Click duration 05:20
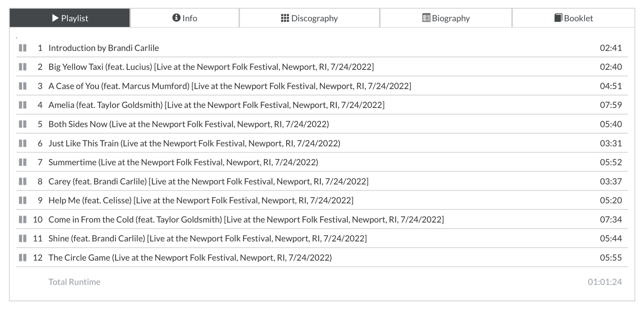This screenshot has width=644, height=310. coord(611,200)
